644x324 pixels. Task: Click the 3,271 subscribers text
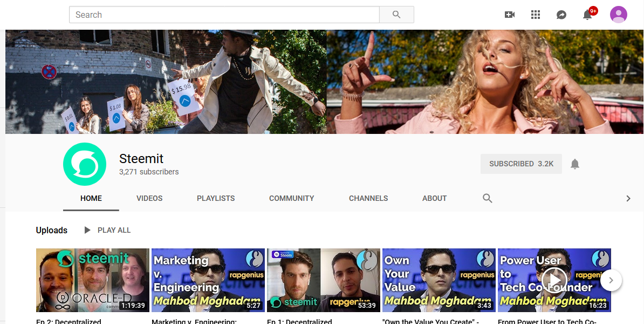(x=149, y=172)
